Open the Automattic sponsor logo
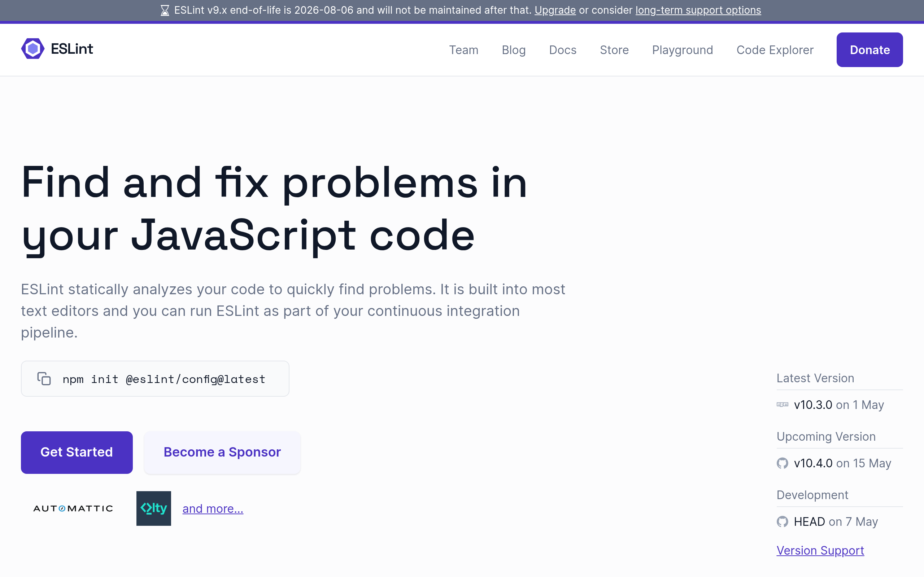 point(73,508)
